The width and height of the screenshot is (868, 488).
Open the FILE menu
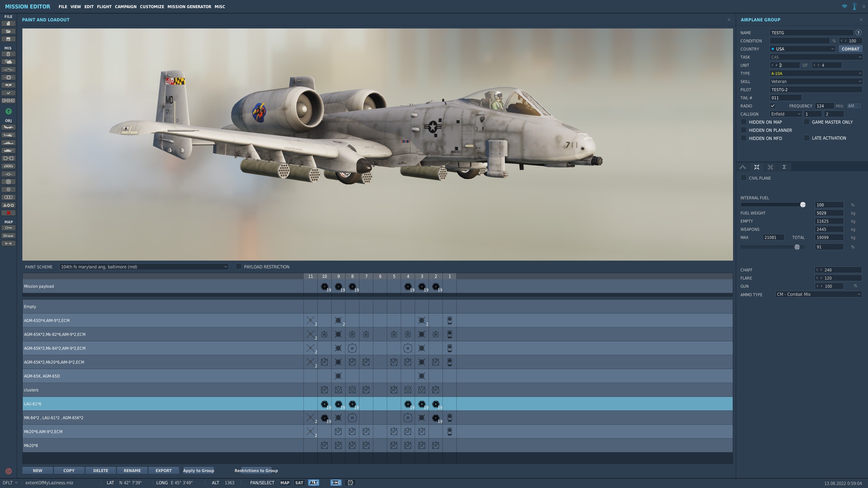(x=63, y=6)
